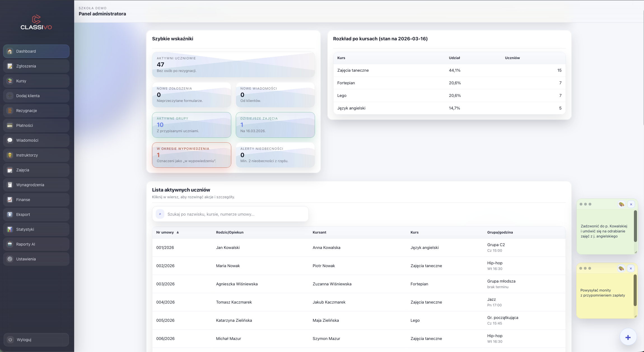Click the Płatności card icon in sidebar

[10, 125]
